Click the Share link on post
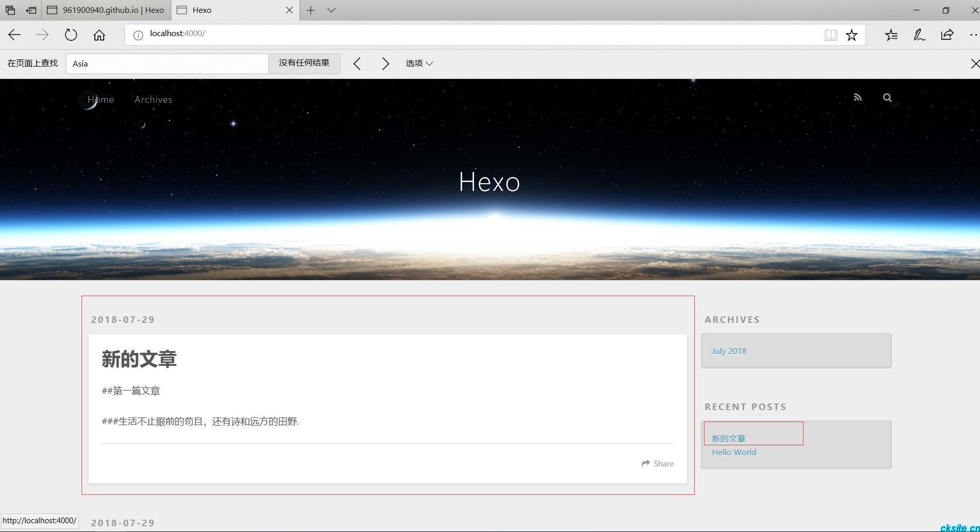Screen dimensions: 980x532 (x=657, y=463)
